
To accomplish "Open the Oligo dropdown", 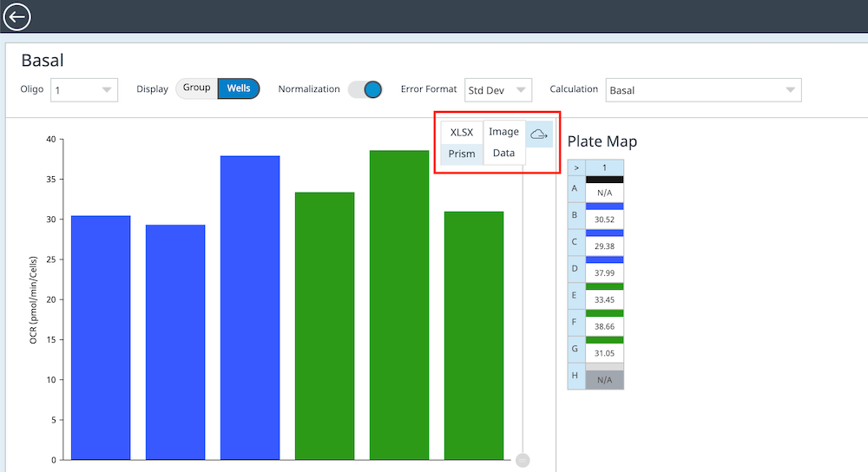I will point(84,89).
